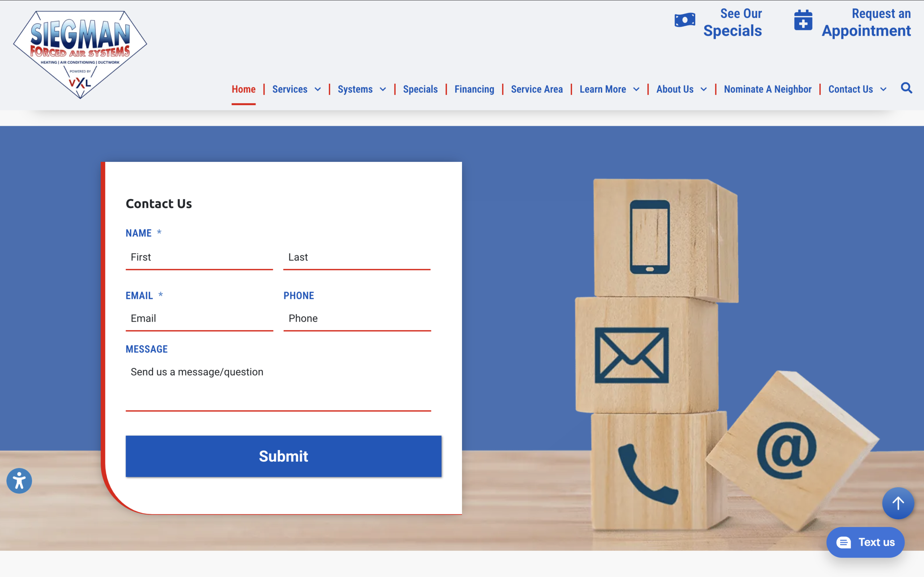The width and height of the screenshot is (924, 577).
Task: Open the Service Area page
Action: coord(537,89)
